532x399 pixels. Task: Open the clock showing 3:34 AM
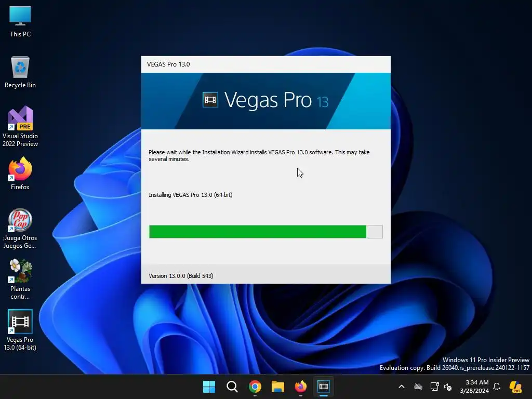[474, 387]
